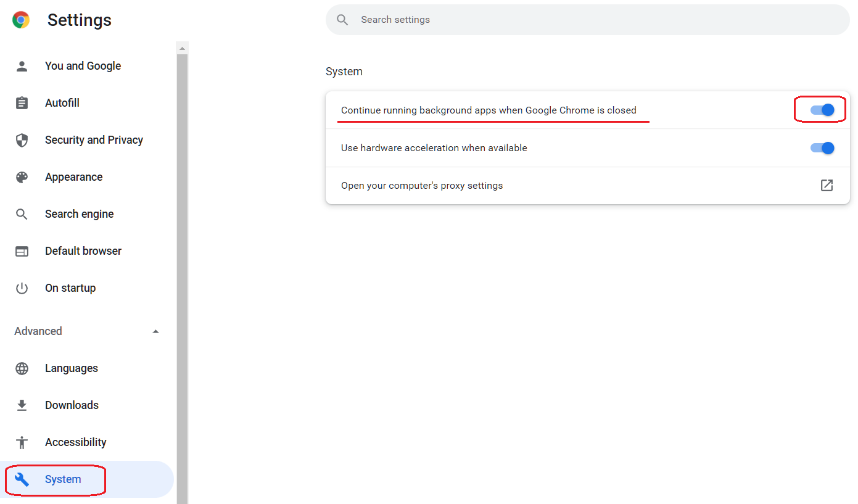Select the System menu item
Viewport: 858px width, 504px height.
click(87, 479)
